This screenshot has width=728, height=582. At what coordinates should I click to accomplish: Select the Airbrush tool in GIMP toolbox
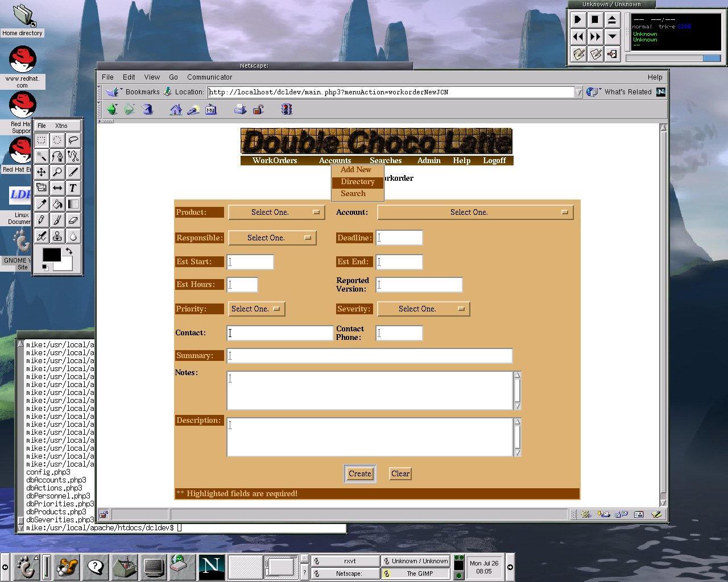pyautogui.click(x=42, y=235)
